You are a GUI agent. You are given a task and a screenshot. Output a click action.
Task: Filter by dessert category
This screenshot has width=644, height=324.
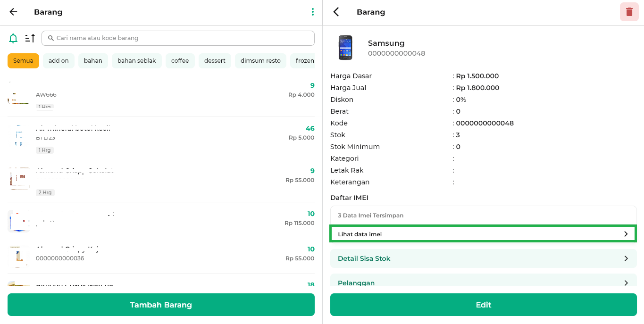(215, 61)
